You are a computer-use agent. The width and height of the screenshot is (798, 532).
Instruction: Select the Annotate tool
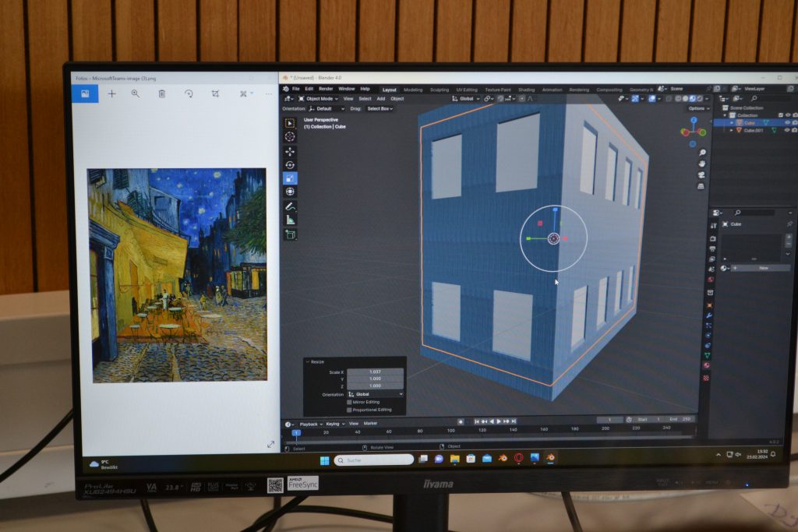coord(290,206)
